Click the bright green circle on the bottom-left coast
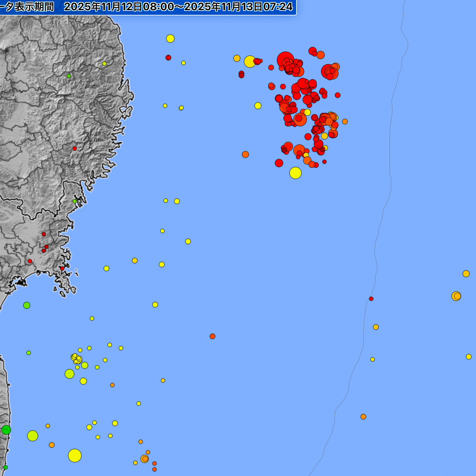Image resolution: width=476 pixels, height=476 pixels. point(6,430)
